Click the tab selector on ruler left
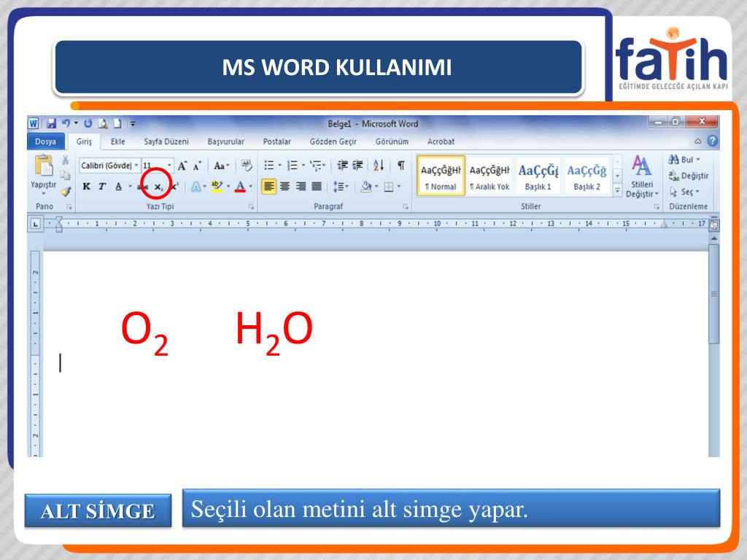Viewport: 747px width, 560px height. click(x=35, y=223)
